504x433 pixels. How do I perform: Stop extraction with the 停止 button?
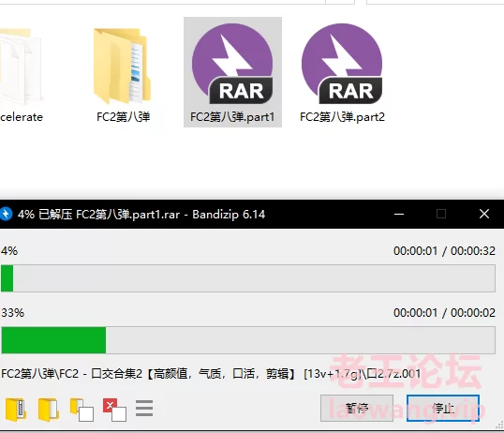tap(443, 408)
